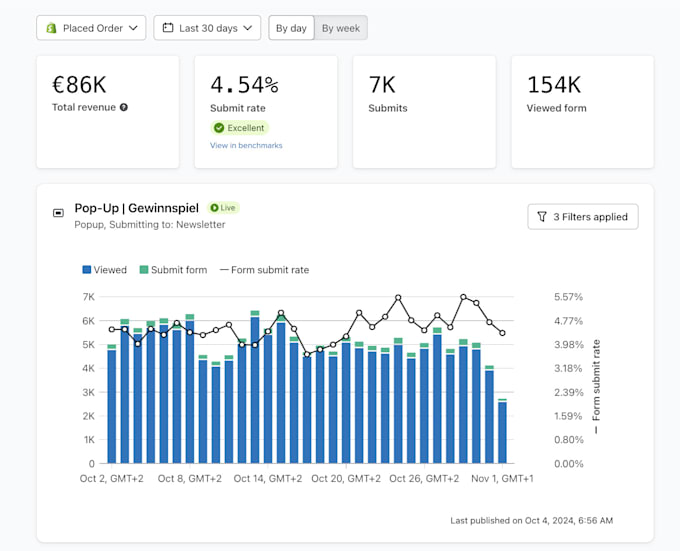Open the Placed Order metric dropdown
680x551 pixels.
pyautogui.click(x=91, y=28)
